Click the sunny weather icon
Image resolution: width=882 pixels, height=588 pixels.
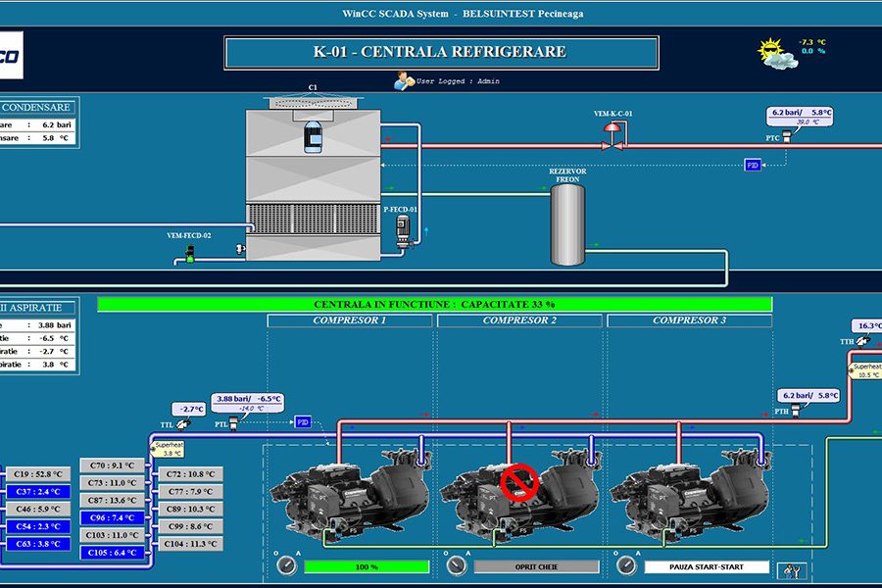[x=773, y=51]
